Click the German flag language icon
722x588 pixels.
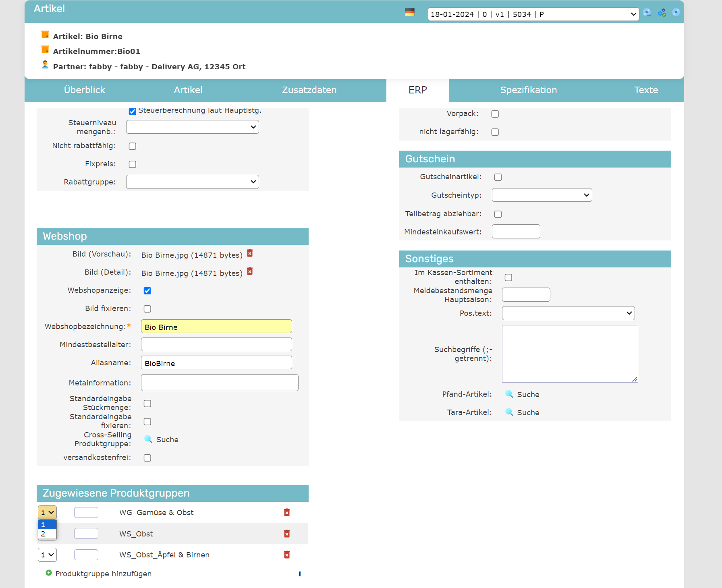click(409, 12)
